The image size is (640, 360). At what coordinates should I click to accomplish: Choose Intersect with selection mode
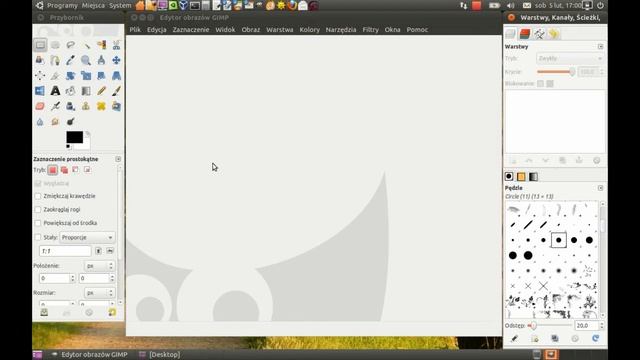click(87, 170)
